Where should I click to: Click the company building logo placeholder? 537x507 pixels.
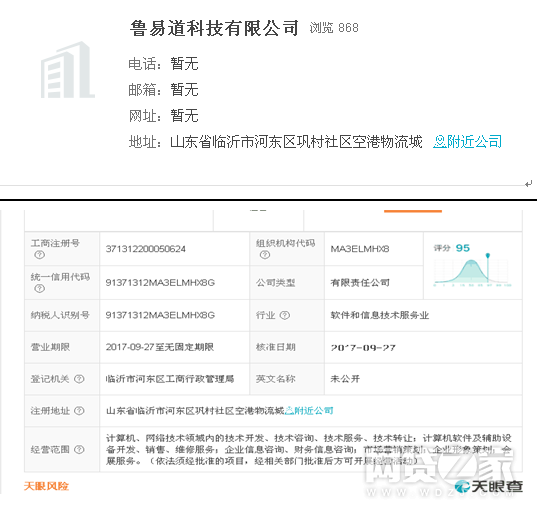click(x=67, y=70)
